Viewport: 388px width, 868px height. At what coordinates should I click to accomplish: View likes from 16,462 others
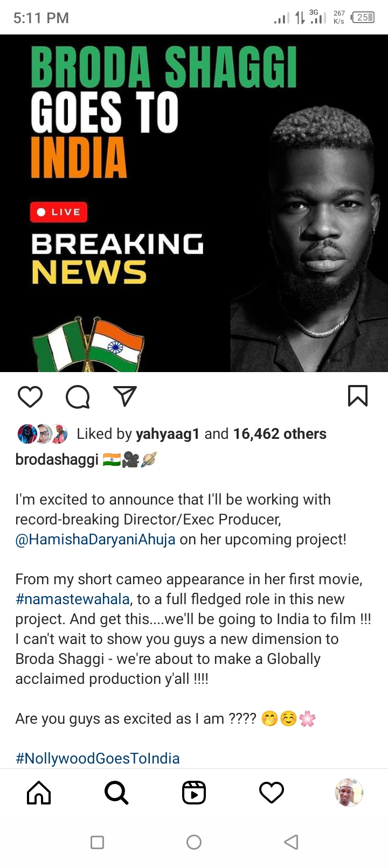pos(280,434)
